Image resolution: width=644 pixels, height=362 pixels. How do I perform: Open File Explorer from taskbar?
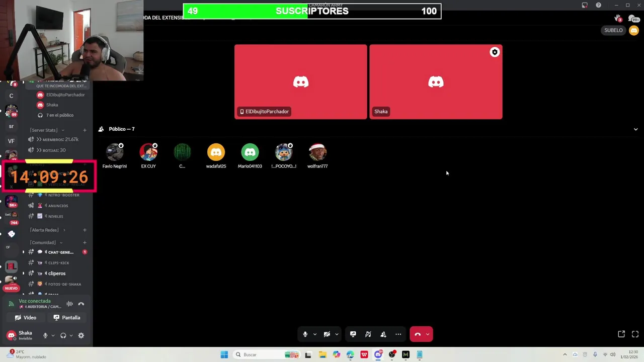(323, 355)
